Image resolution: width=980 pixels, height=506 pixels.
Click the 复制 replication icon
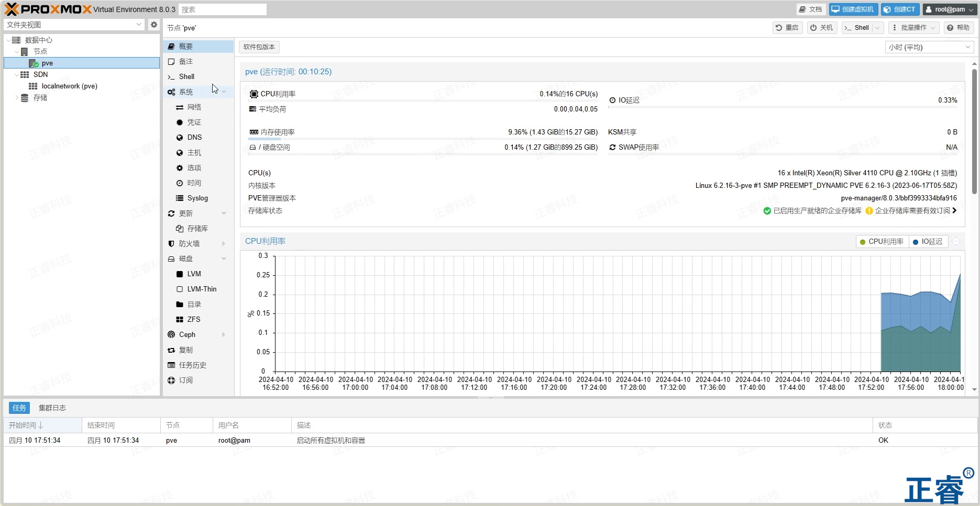pos(171,350)
